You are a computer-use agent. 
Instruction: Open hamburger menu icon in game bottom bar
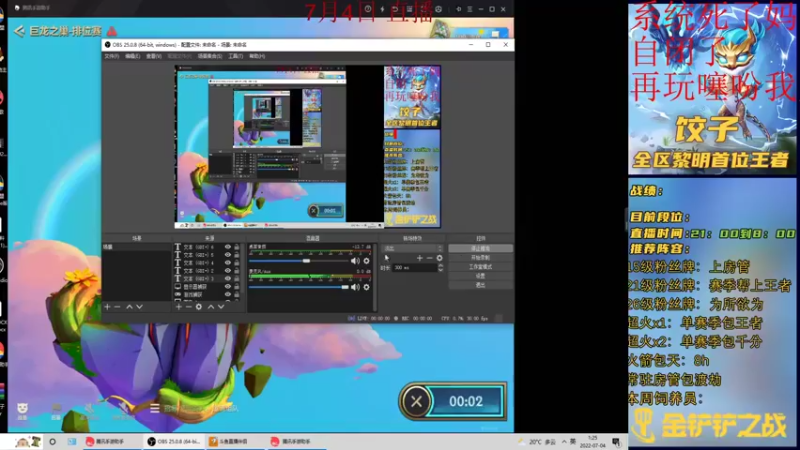tap(155, 408)
